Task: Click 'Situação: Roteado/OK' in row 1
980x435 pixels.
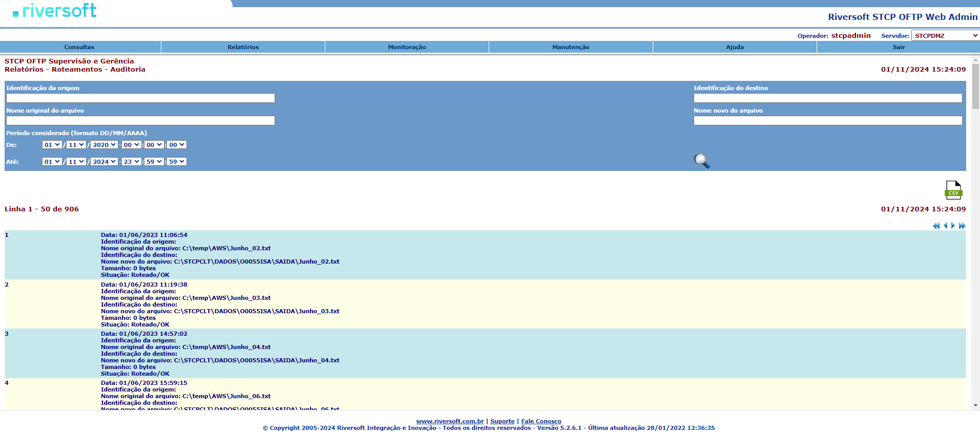Action: point(135,275)
